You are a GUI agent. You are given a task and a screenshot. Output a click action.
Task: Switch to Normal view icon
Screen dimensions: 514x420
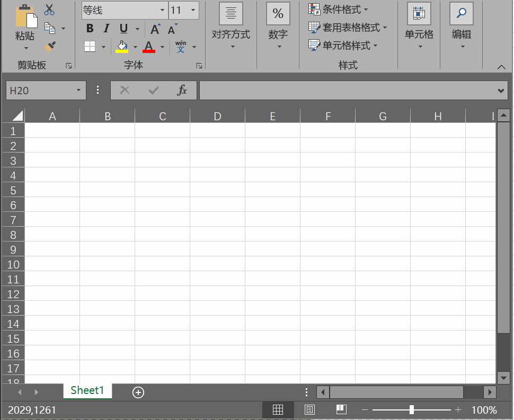[278, 410]
